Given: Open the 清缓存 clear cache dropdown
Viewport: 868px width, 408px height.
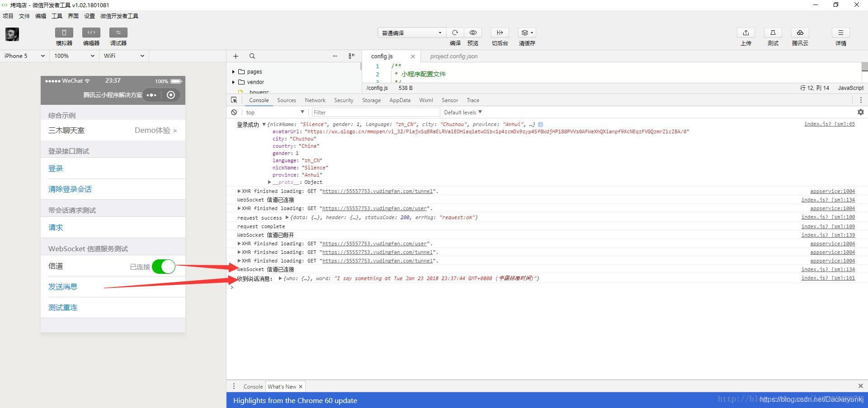Looking at the screenshot, I should tap(527, 33).
